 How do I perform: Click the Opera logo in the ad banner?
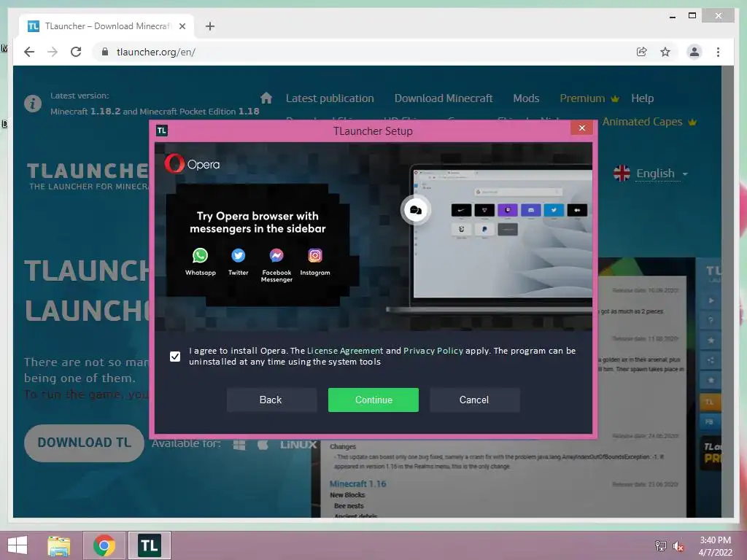point(192,164)
